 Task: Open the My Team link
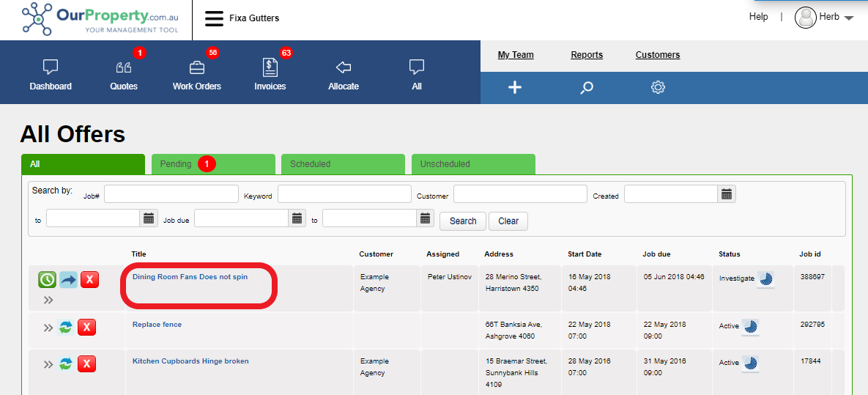[x=516, y=55]
